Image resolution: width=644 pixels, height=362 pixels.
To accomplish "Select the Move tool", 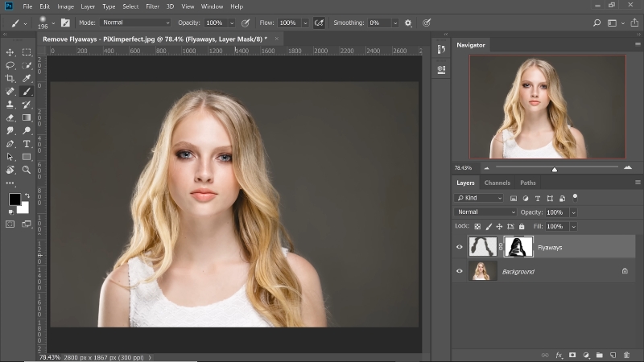I will pyautogui.click(x=10, y=52).
